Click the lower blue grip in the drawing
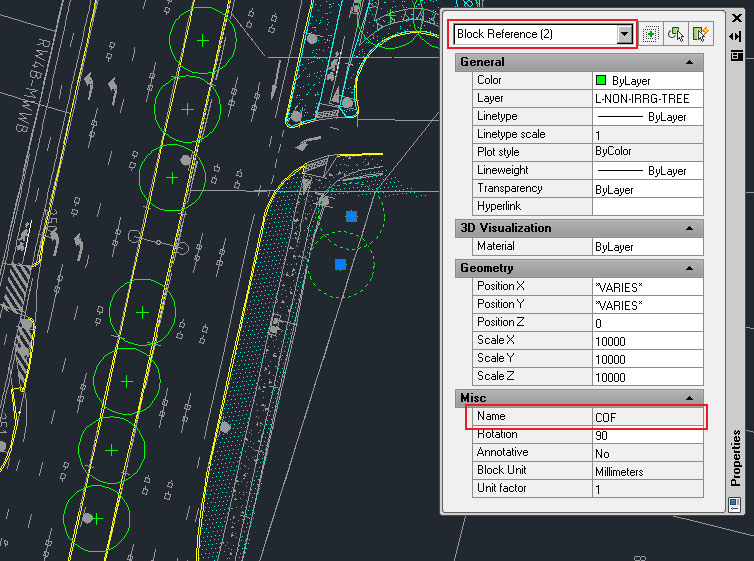 point(340,264)
